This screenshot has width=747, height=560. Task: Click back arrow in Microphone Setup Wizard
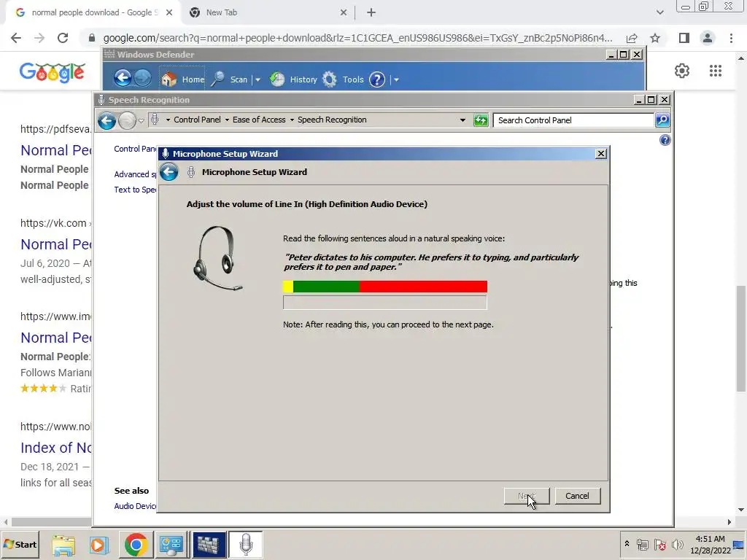pos(169,172)
